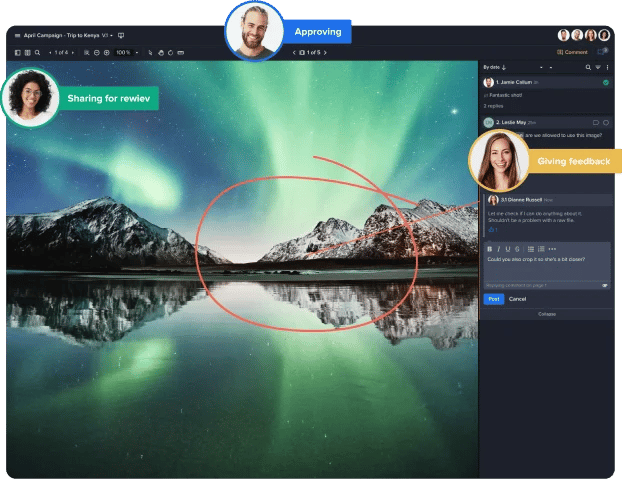Click the Underline icon in comment editor

coord(507,249)
